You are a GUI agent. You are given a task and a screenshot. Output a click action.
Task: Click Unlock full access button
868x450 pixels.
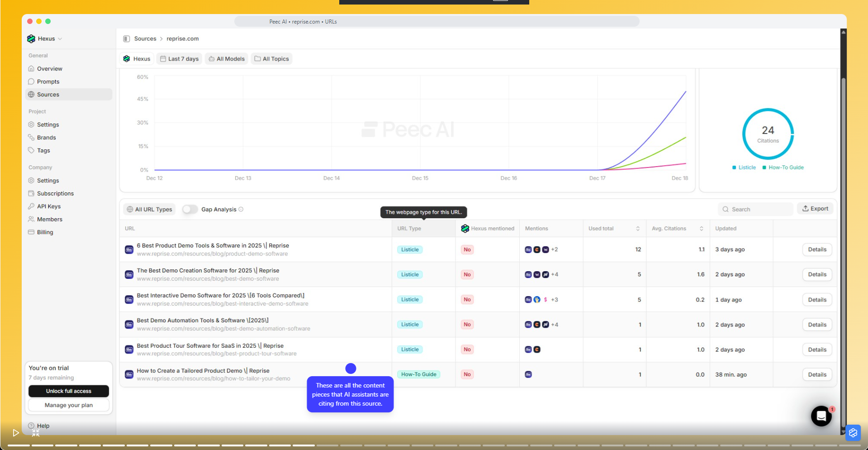coord(69,391)
